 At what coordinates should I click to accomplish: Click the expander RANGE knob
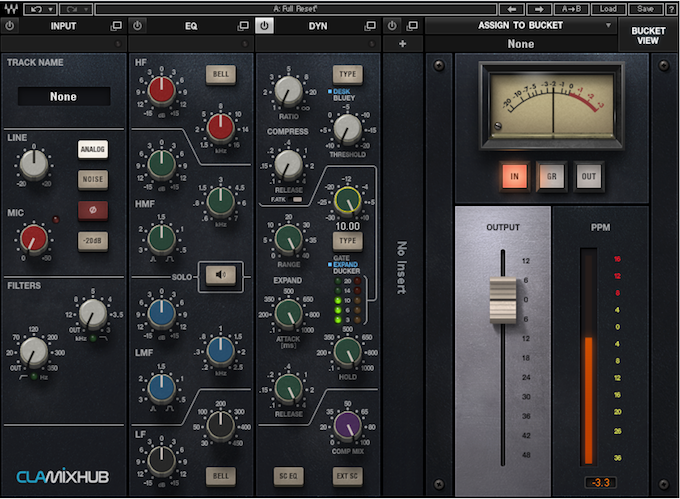coord(288,239)
